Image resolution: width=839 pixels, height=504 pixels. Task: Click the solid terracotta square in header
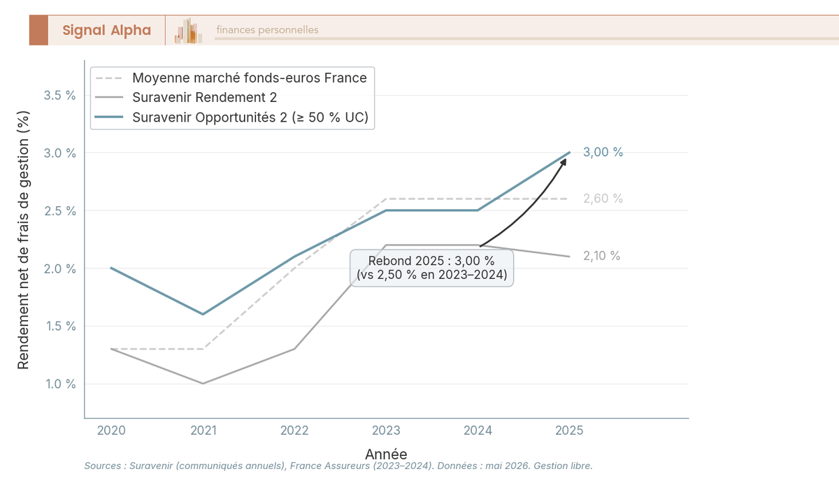click(38, 30)
